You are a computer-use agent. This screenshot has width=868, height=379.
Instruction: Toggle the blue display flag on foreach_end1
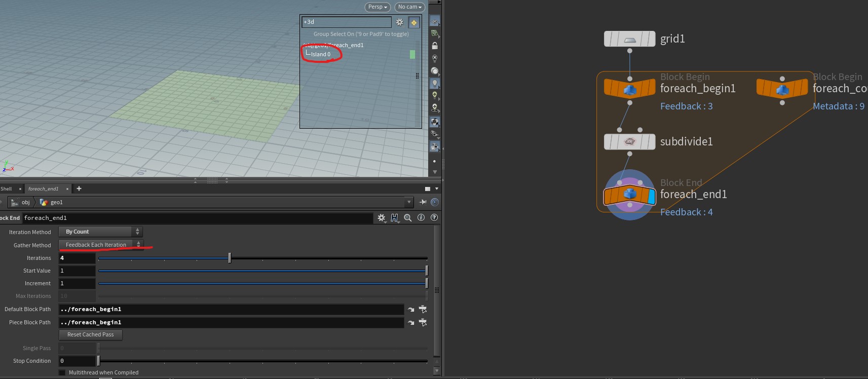[x=652, y=196]
